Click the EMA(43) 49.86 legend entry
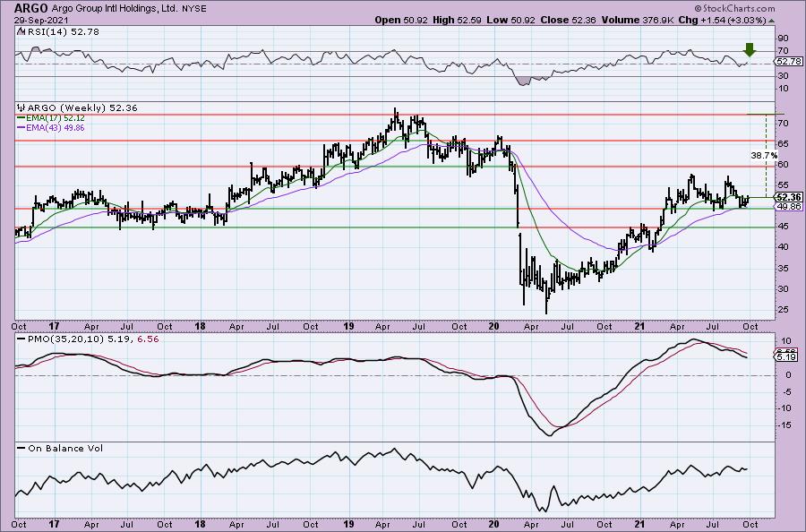Viewport: 806px width, 532px height. (55, 127)
